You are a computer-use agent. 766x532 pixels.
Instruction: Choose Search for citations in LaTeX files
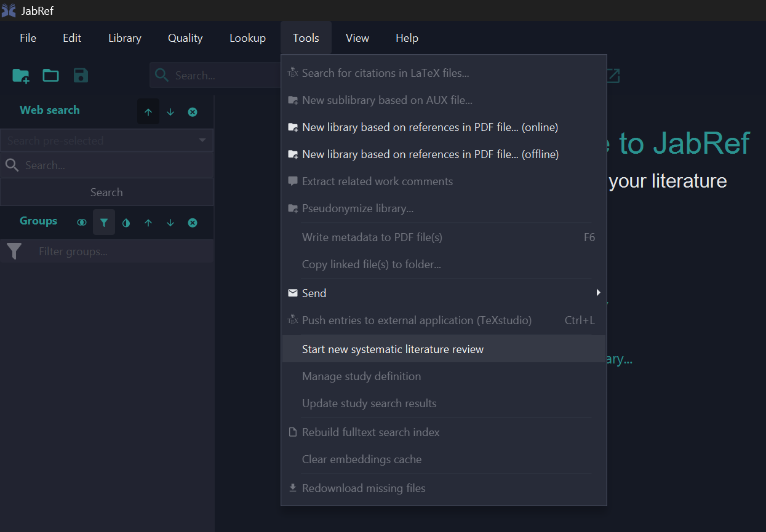tap(444, 73)
